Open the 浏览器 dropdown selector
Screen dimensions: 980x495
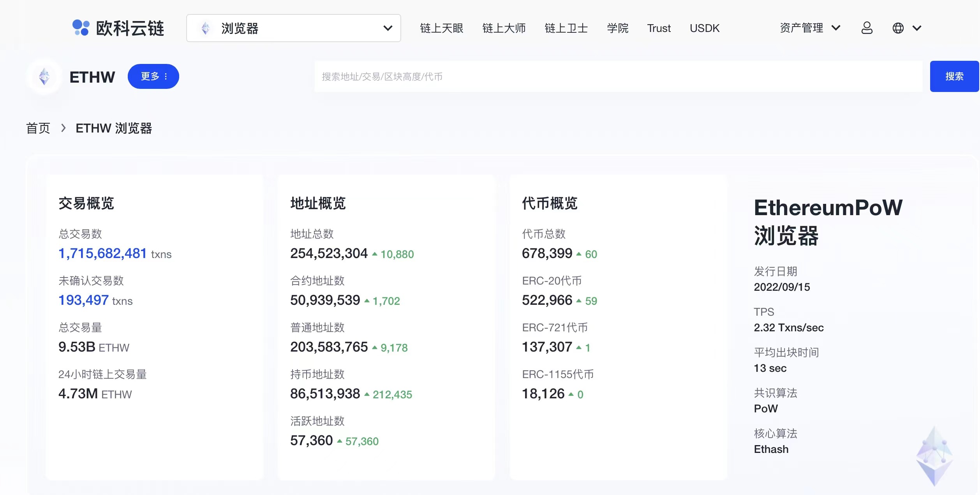pyautogui.click(x=294, y=28)
